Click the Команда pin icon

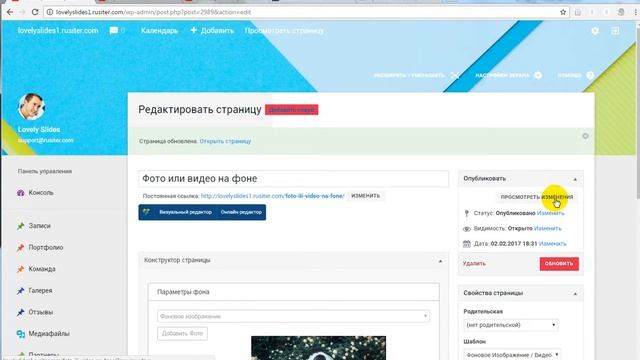21,269
